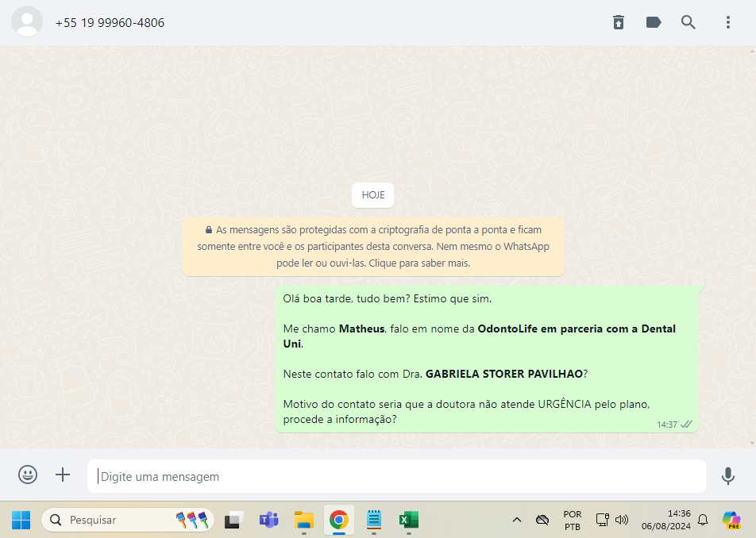The height and width of the screenshot is (538, 756).
Task: Open Task View on the taskbar
Action: (x=233, y=521)
